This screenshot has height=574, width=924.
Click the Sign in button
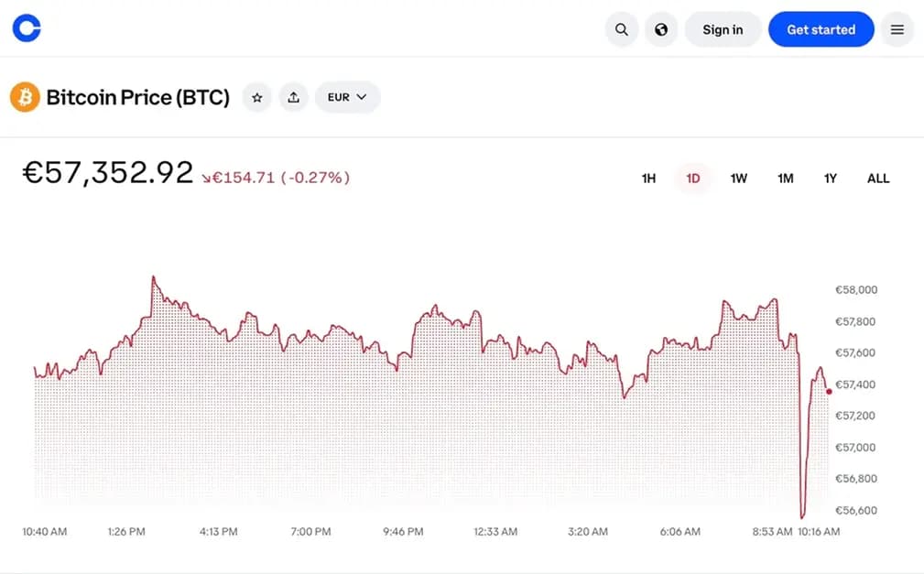coord(723,28)
